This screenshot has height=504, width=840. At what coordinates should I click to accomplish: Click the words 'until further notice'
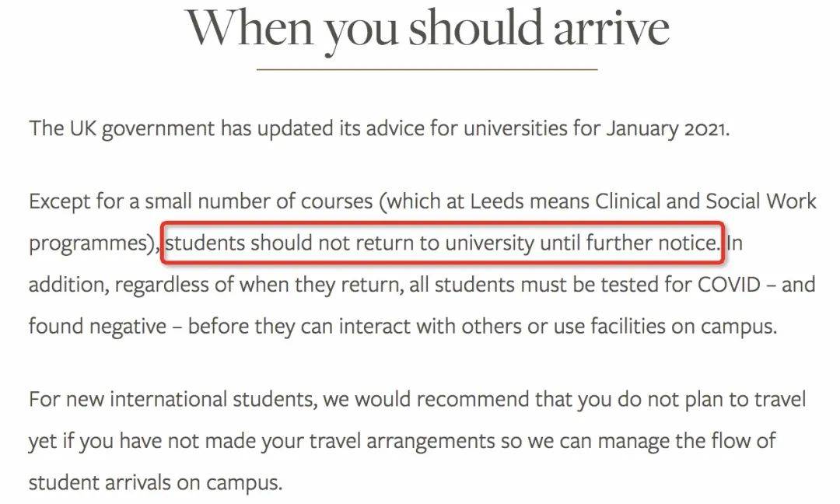coord(630,243)
